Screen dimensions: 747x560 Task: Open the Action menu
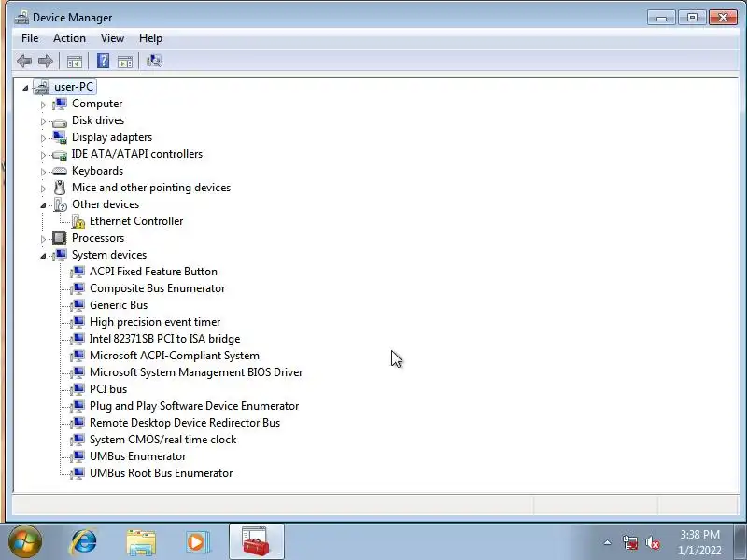pos(69,38)
